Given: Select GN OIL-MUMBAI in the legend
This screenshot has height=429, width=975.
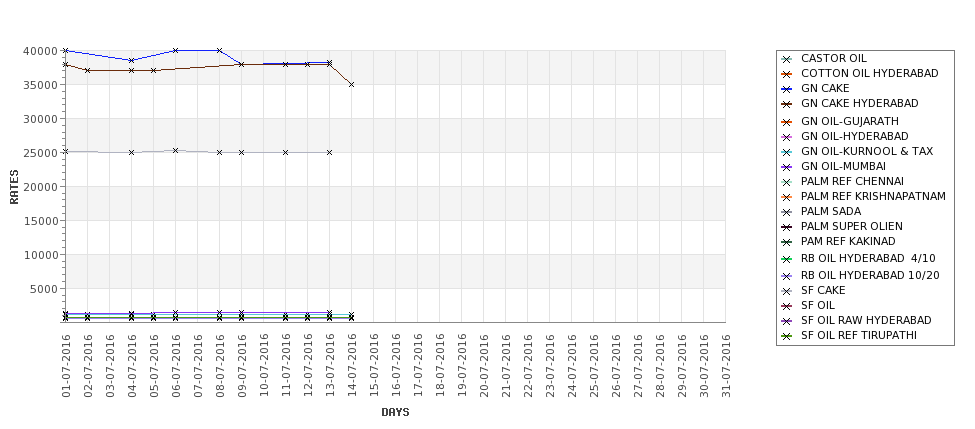Looking at the screenshot, I should click(834, 166).
